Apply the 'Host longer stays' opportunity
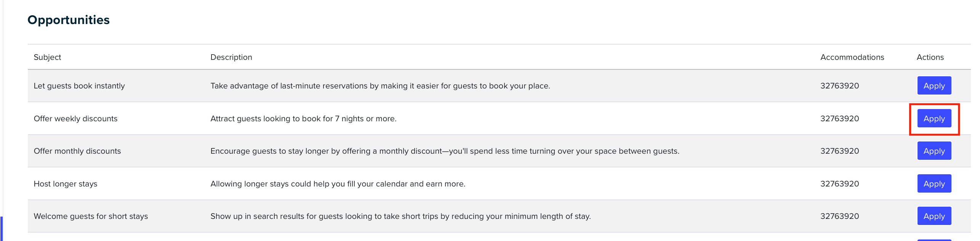This screenshot has width=980, height=241. [x=934, y=183]
